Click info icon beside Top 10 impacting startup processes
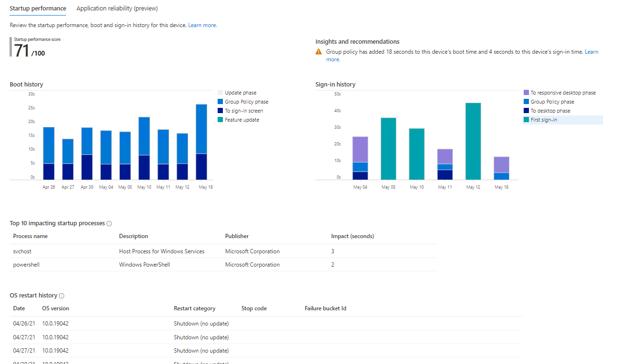 (109, 223)
